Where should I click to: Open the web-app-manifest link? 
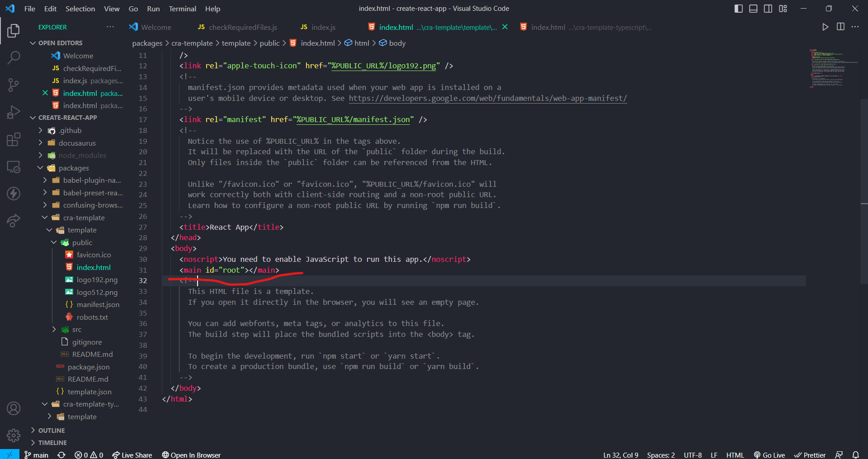point(487,98)
